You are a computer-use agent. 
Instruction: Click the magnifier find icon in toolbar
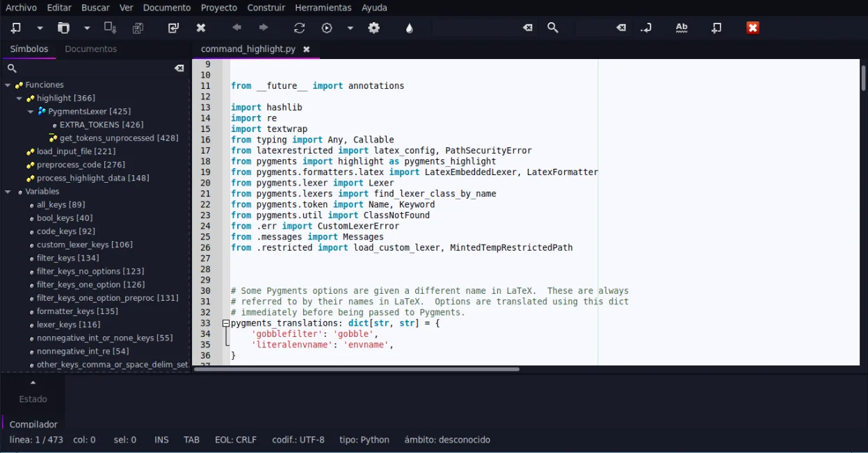click(x=553, y=28)
